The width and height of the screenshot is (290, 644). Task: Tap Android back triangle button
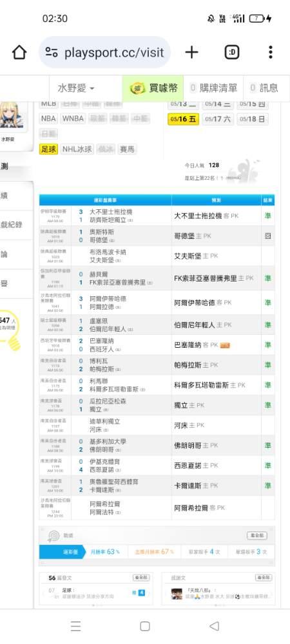click(x=214, y=626)
